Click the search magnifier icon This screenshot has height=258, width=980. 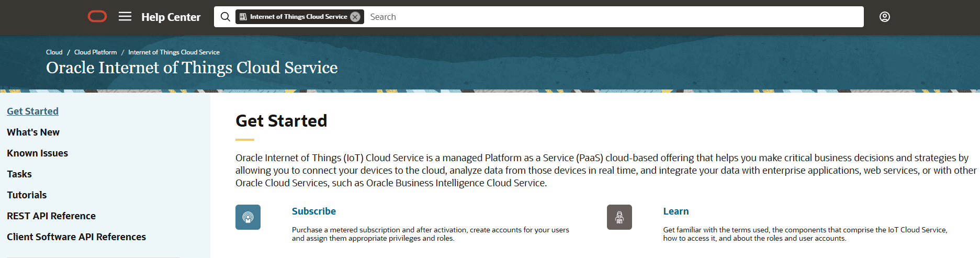[225, 17]
